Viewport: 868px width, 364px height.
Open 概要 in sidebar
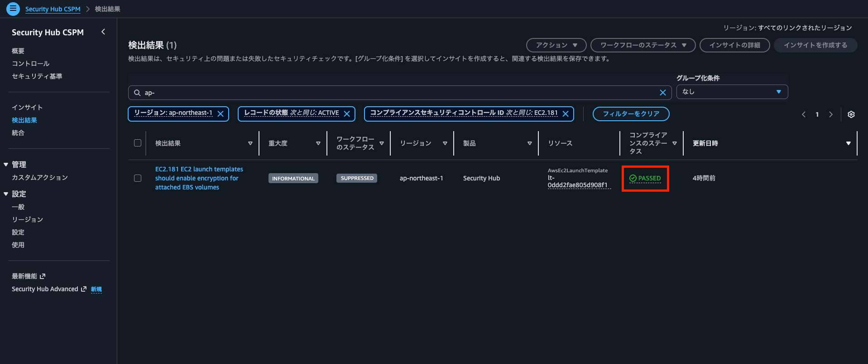[18, 51]
